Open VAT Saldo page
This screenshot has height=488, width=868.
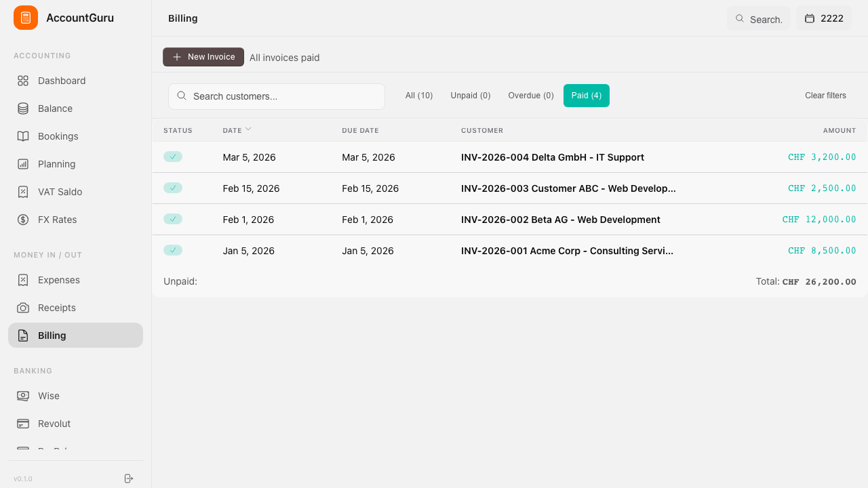pyautogui.click(x=75, y=192)
